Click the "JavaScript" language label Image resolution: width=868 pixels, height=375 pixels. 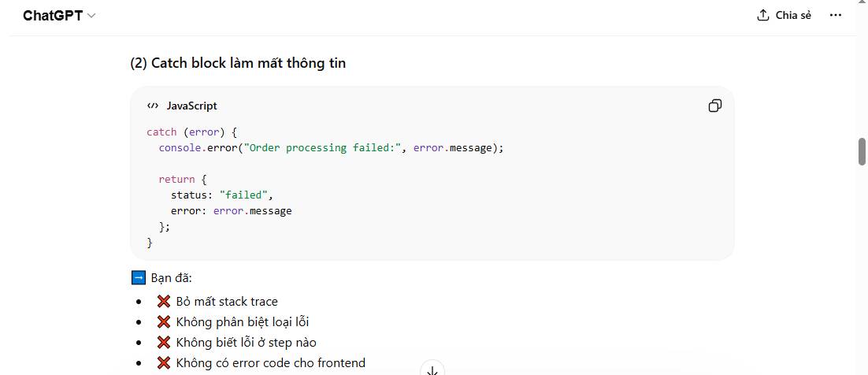point(191,106)
